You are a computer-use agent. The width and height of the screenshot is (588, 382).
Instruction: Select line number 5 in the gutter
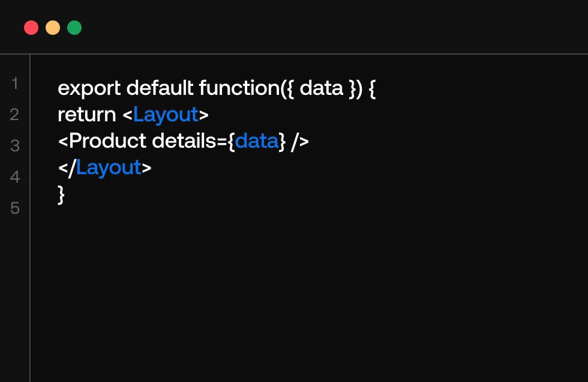pos(15,208)
